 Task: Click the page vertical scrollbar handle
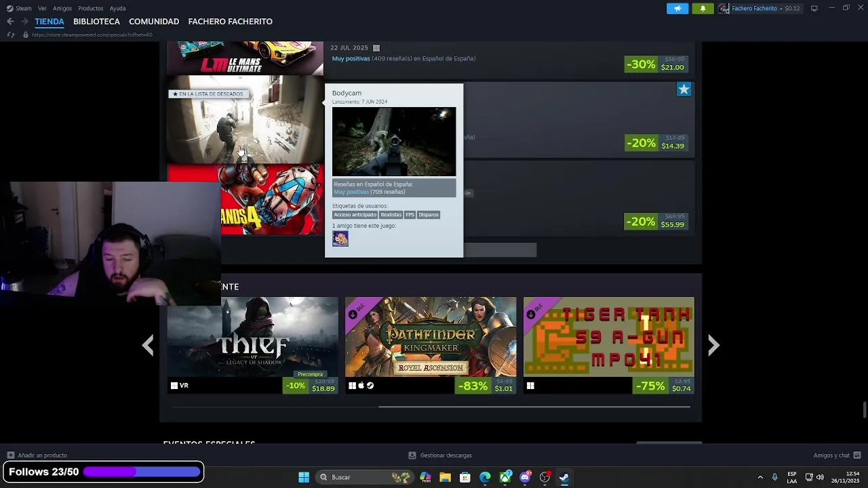tap(865, 410)
